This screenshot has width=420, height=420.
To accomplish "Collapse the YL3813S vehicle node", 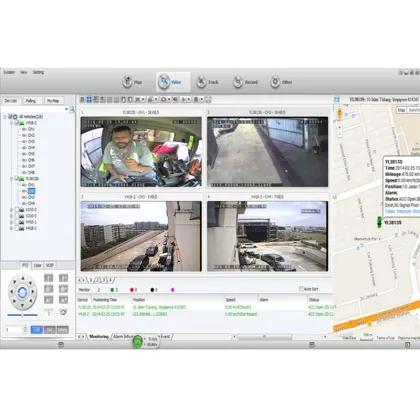I will coord(11,179).
